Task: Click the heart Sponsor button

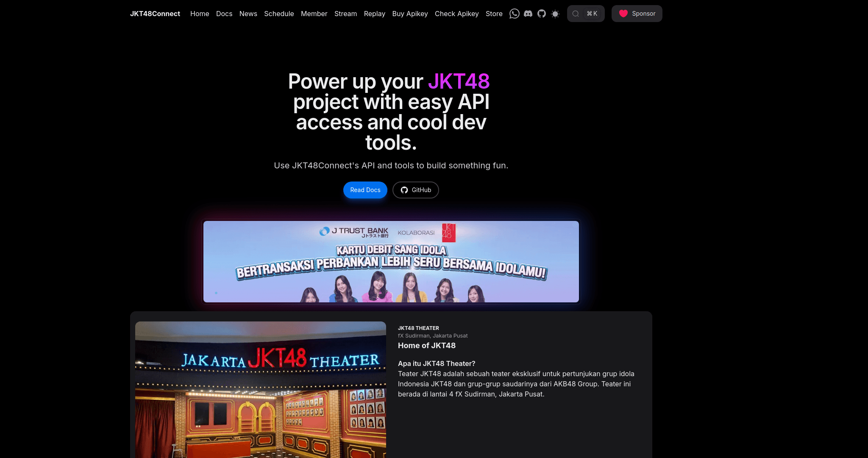Action: [x=637, y=14]
